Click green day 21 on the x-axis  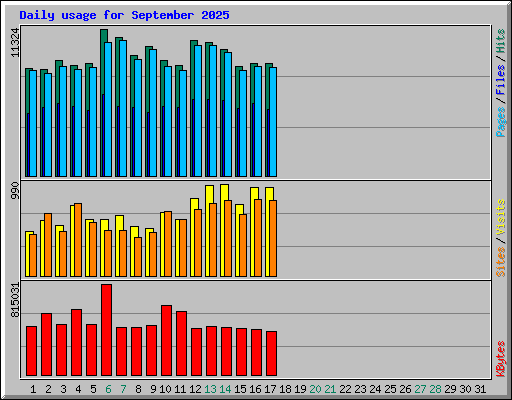pos(330,389)
